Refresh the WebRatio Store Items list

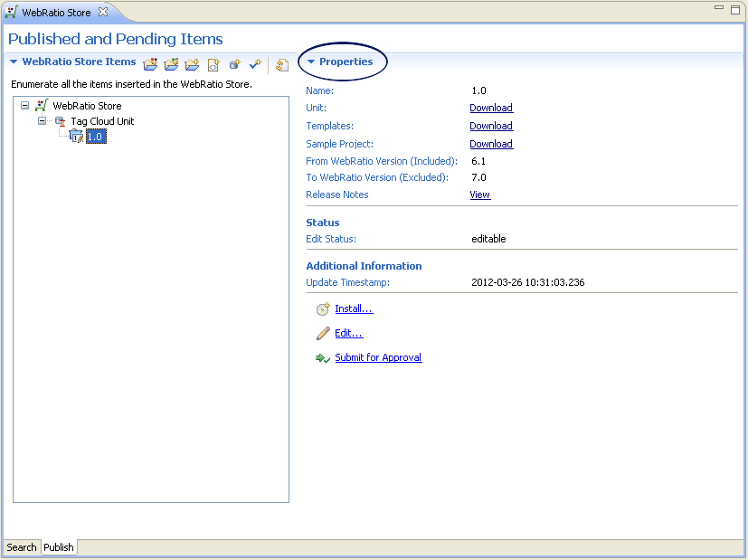282,64
